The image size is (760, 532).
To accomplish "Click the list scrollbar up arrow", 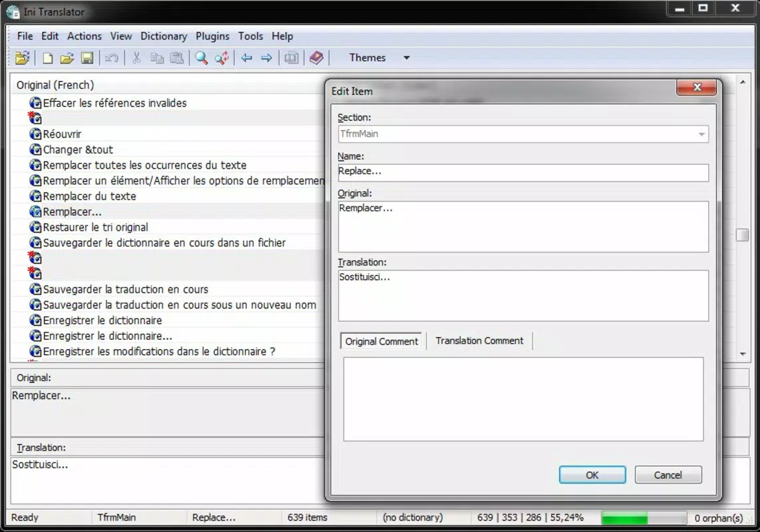I will [743, 82].
